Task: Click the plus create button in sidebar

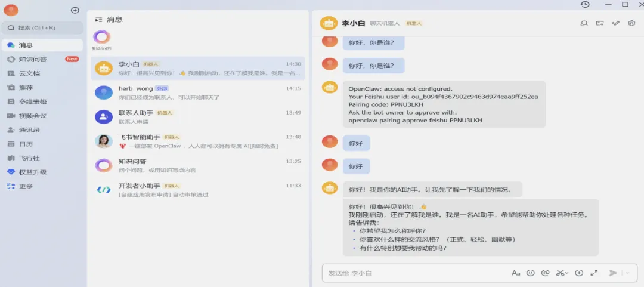Action: (75, 10)
